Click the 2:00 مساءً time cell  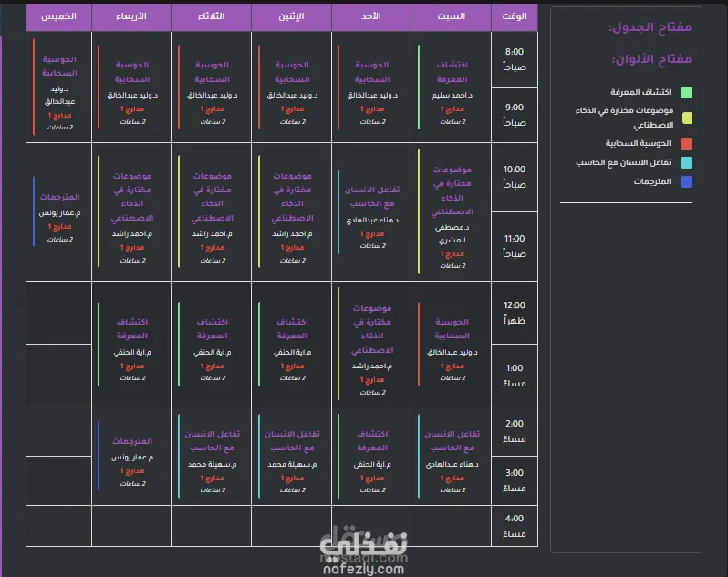515,431
